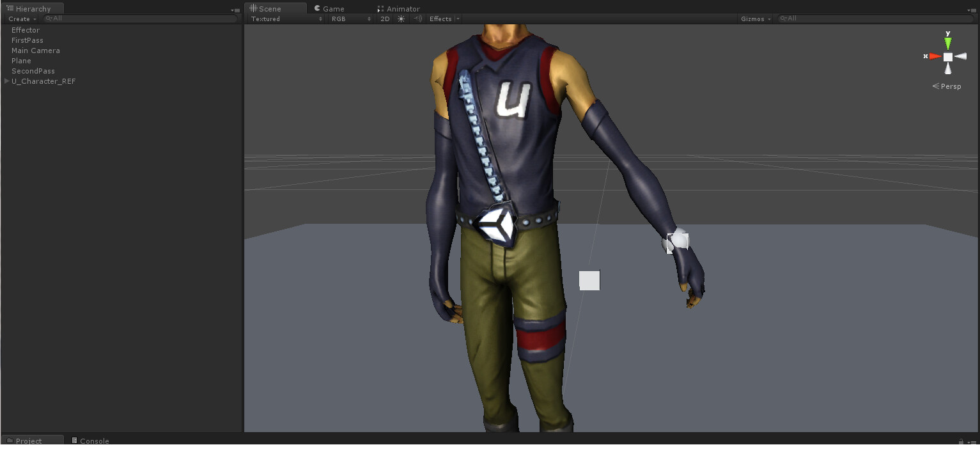Viewport: 980px width, 454px height.
Task: Click the Effects icon in the Scene toolbar
Action: click(x=440, y=19)
